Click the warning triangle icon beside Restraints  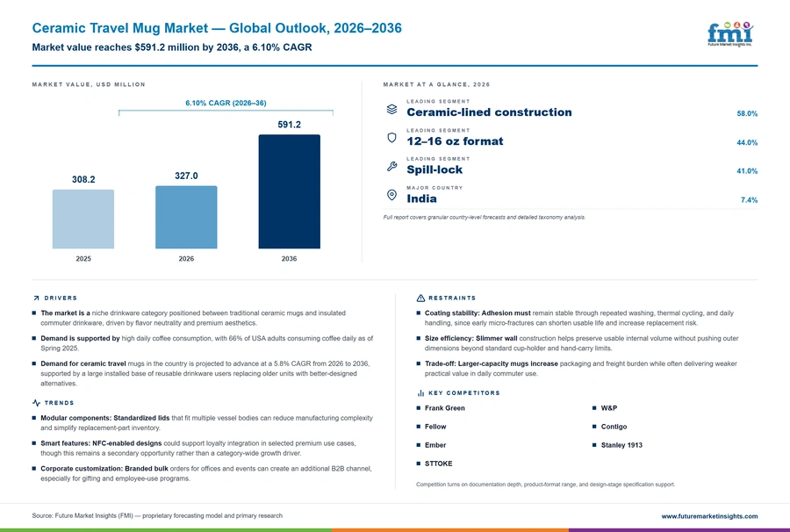(420, 298)
